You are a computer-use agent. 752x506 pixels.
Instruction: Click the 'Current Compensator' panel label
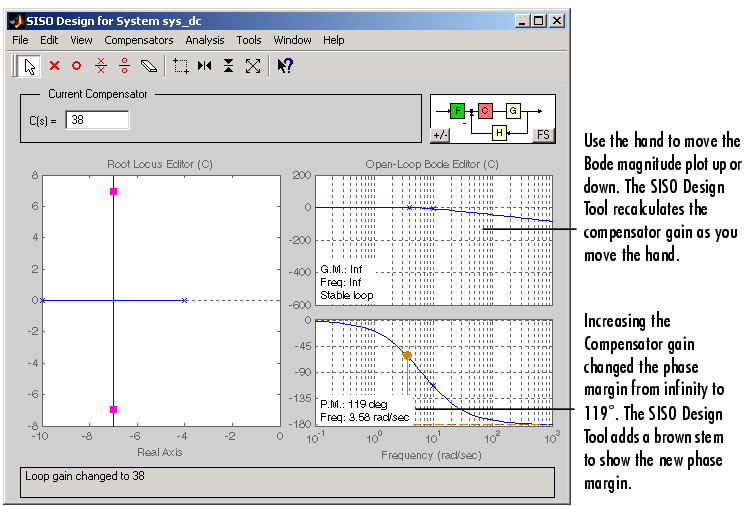coord(98,94)
